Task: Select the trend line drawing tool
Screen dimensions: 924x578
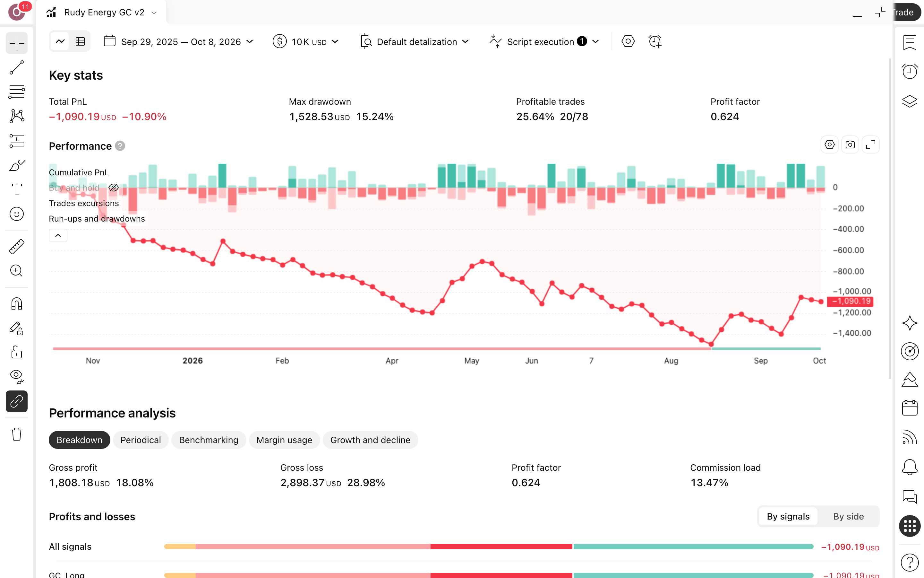Action: (x=16, y=68)
